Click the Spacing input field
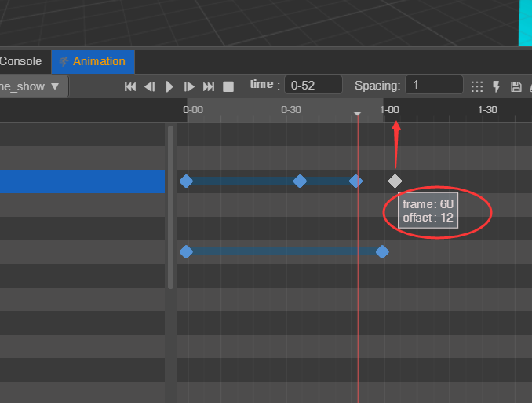 coord(434,85)
